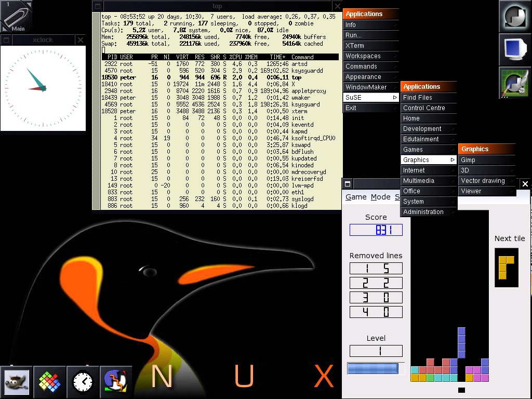Open the Info submenu

(x=371, y=25)
